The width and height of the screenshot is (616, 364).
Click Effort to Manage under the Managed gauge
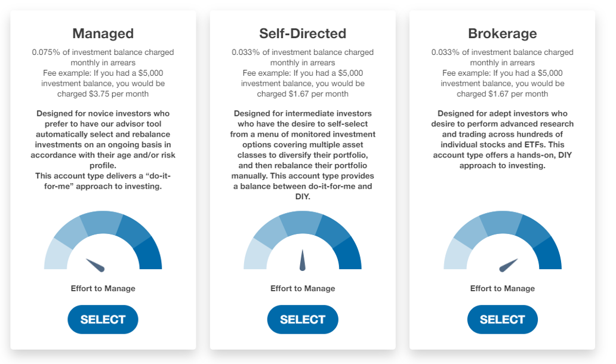103,288
